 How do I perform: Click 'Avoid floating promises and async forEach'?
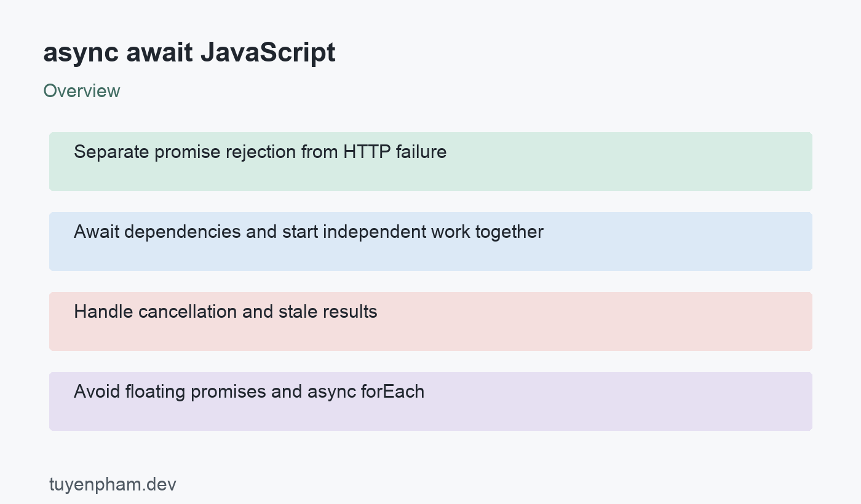coord(430,401)
